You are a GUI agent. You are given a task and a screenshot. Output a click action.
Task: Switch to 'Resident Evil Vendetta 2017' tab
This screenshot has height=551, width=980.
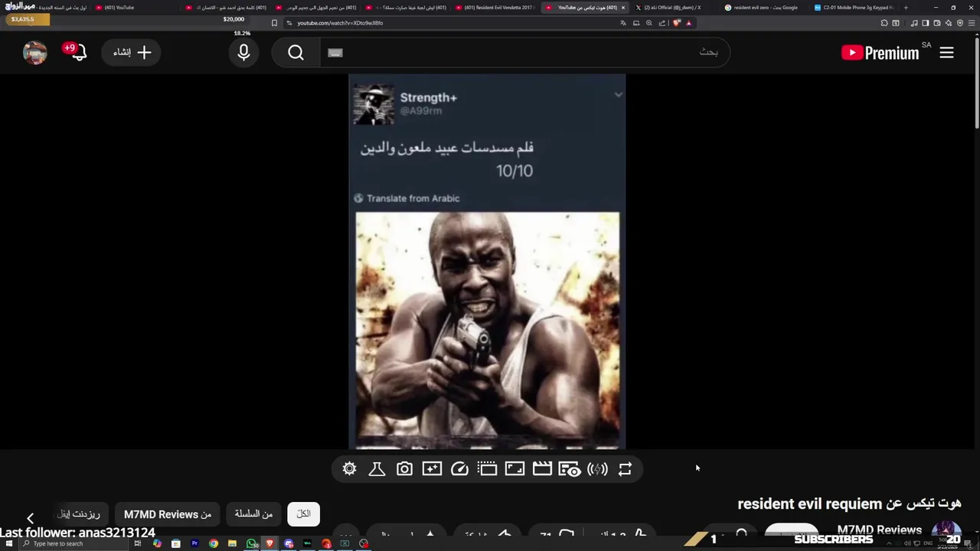[x=495, y=8]
